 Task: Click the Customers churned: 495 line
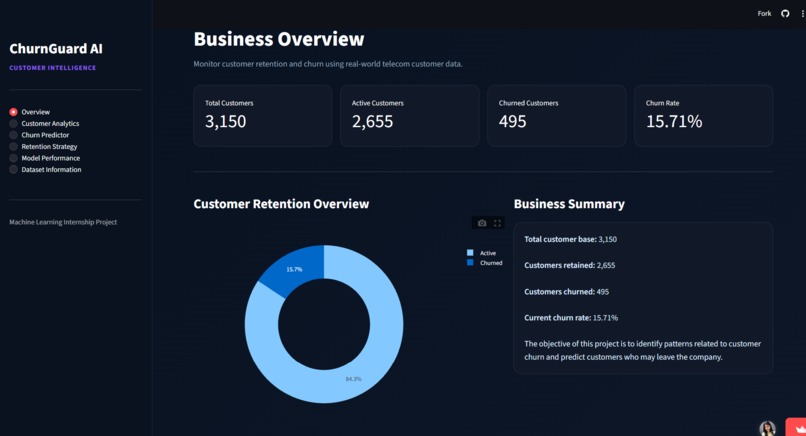pos(566,292)
